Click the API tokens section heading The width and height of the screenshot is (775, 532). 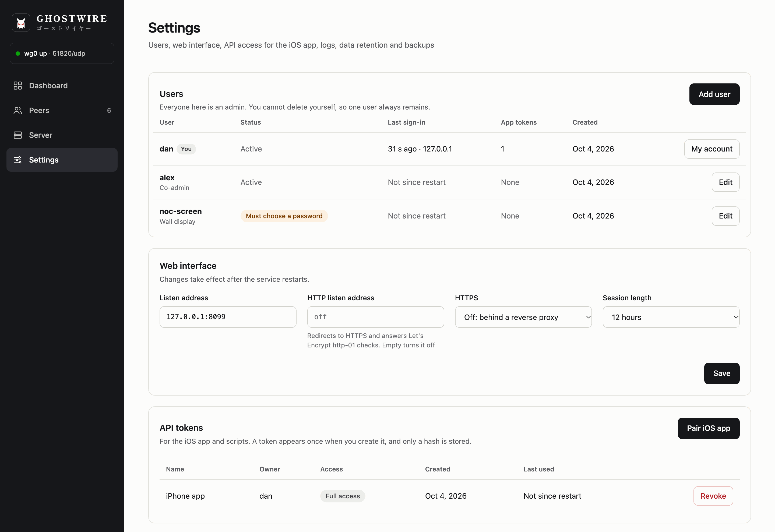[181, 428]
